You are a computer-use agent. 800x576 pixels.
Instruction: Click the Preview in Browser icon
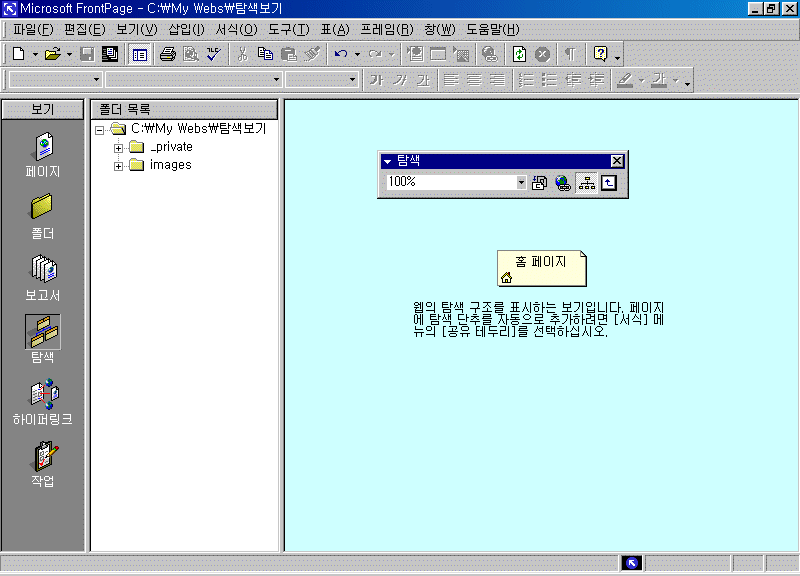pos(191,54)
